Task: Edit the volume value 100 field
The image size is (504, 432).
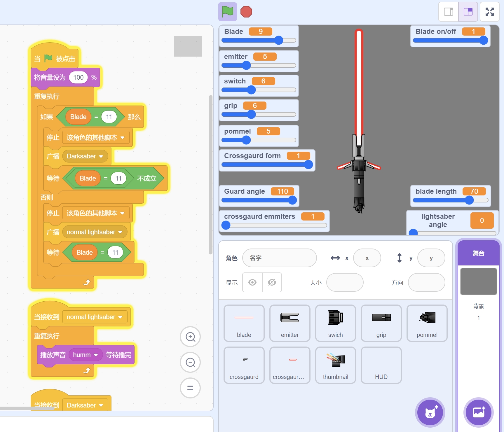Action: [78, 77]
